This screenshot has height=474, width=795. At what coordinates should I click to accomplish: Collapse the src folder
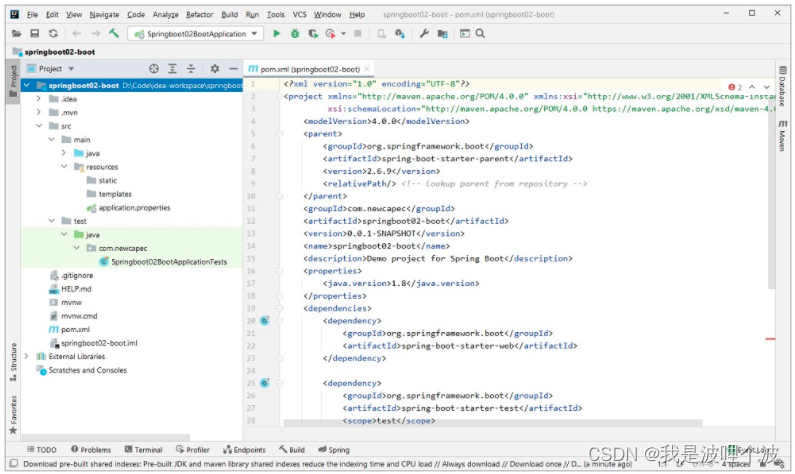[x=39, y=126]
